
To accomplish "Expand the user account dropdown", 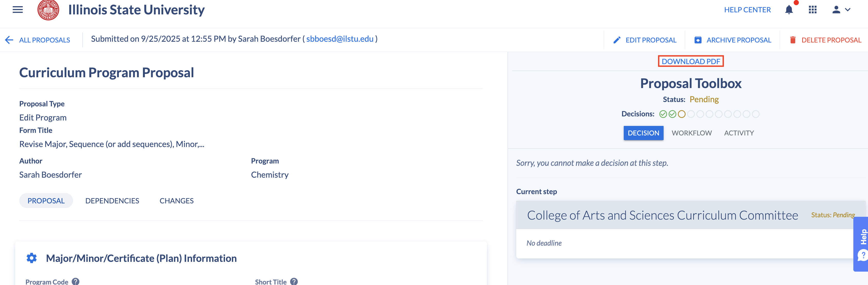I will (x=841, y=10).
